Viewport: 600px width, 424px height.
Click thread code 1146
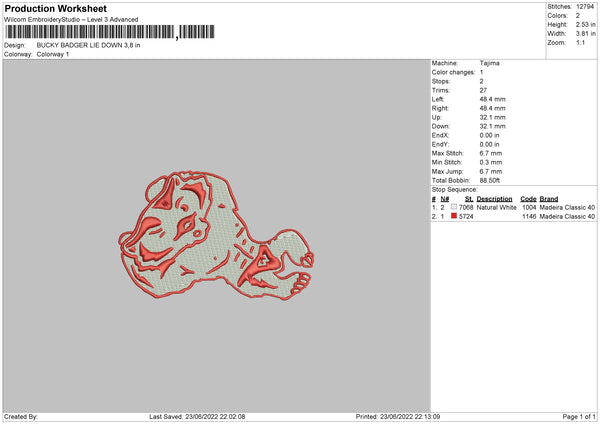pos(529,217)
